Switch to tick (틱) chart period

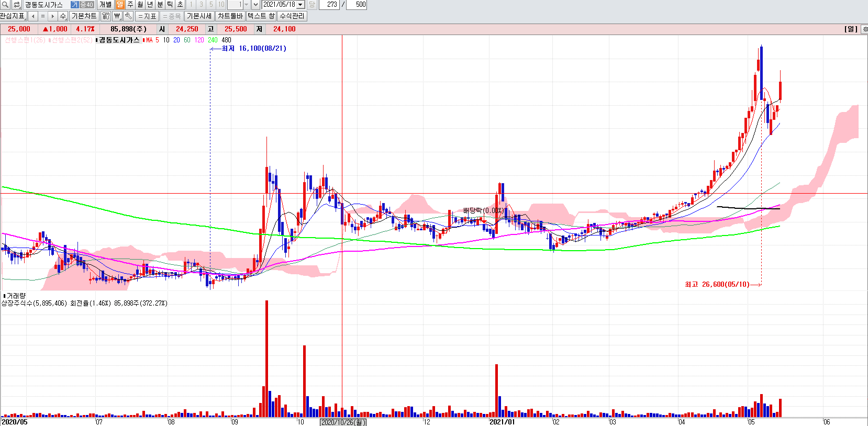click(x=170, y=5)
